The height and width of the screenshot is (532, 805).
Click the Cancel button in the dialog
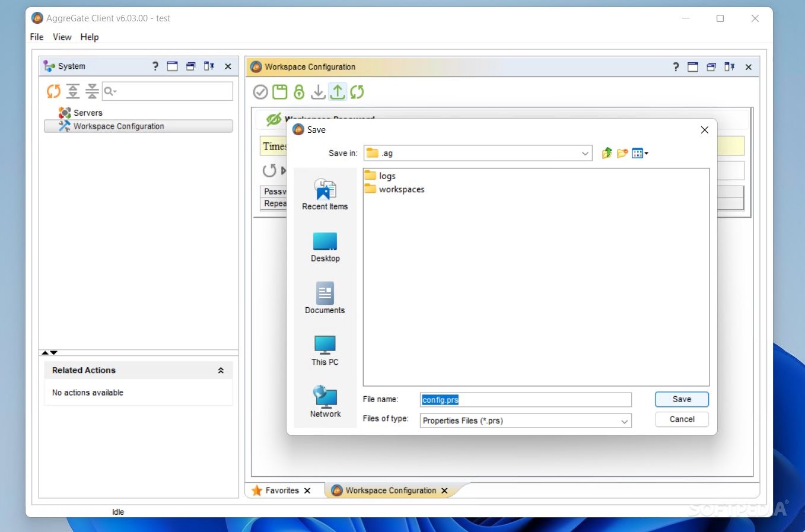point(682,419)
